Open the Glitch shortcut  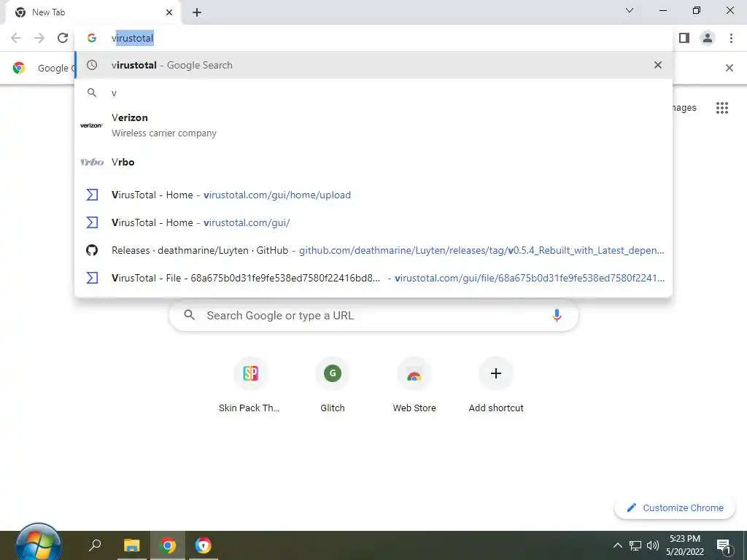[333, 385]
